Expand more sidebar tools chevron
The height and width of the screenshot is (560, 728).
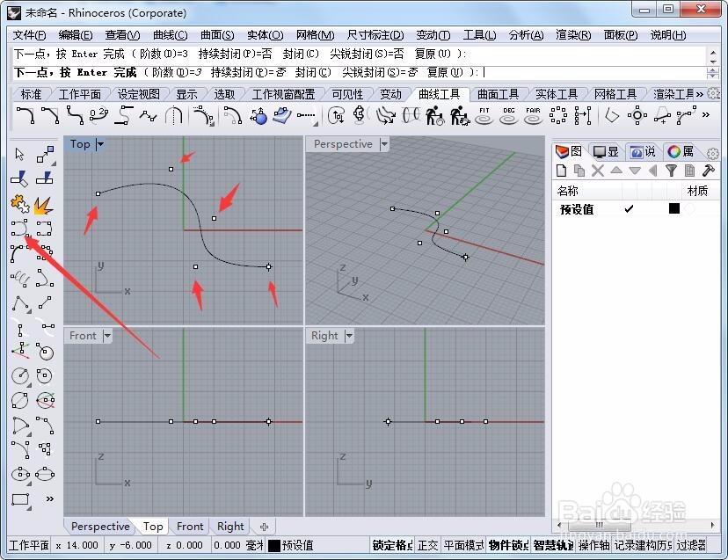[x=49, y=499]
